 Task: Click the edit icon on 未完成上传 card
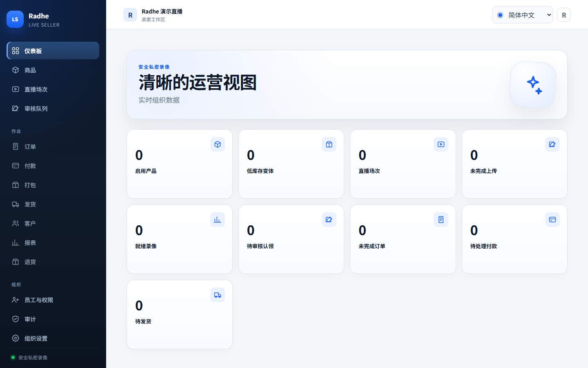coord(552,144)
